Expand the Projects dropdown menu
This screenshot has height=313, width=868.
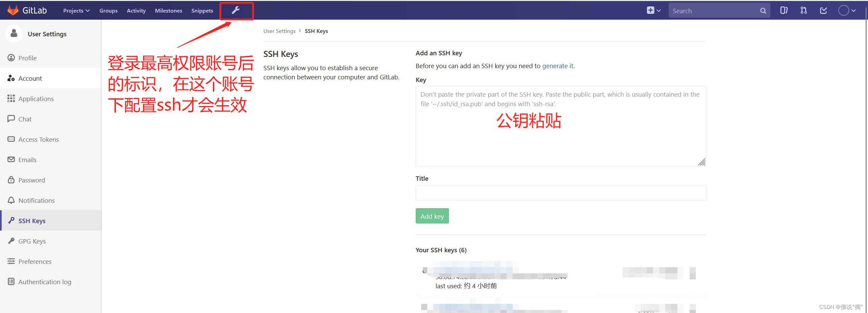(76, 11)
